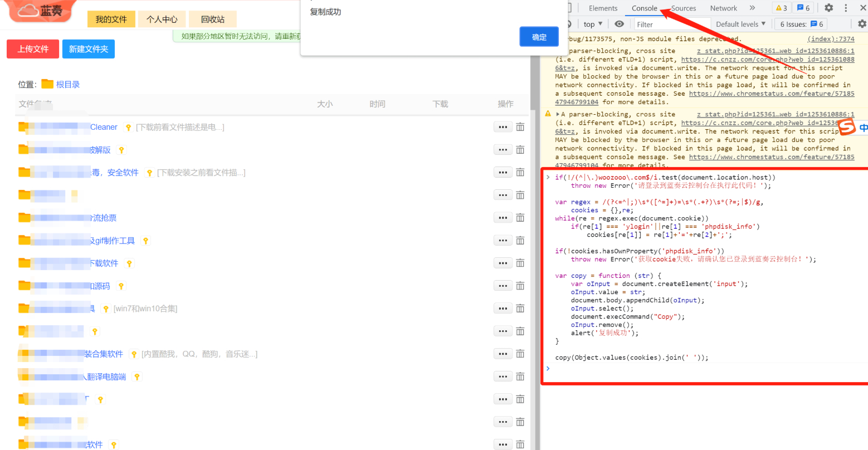Click the DevTools three-dot customize menu
This screenshot has height=450, width=868.
(x=846, y=8)
